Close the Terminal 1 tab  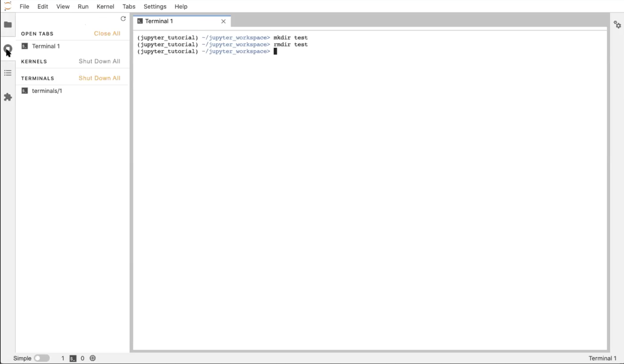[223, 21]
